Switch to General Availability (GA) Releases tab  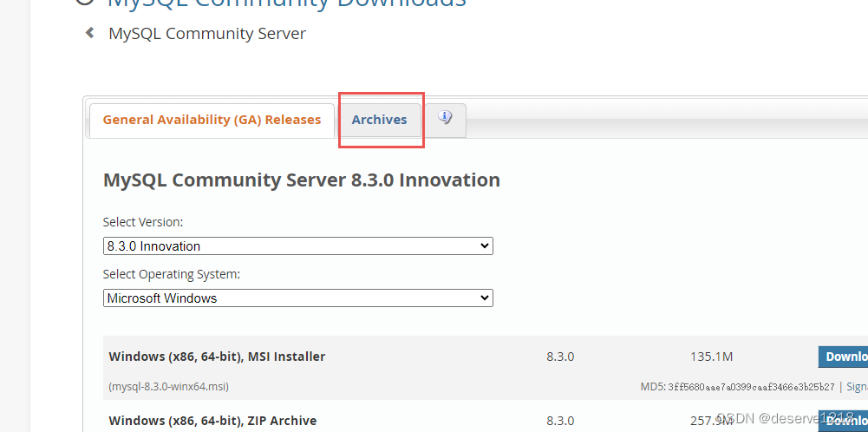[212, 120]
